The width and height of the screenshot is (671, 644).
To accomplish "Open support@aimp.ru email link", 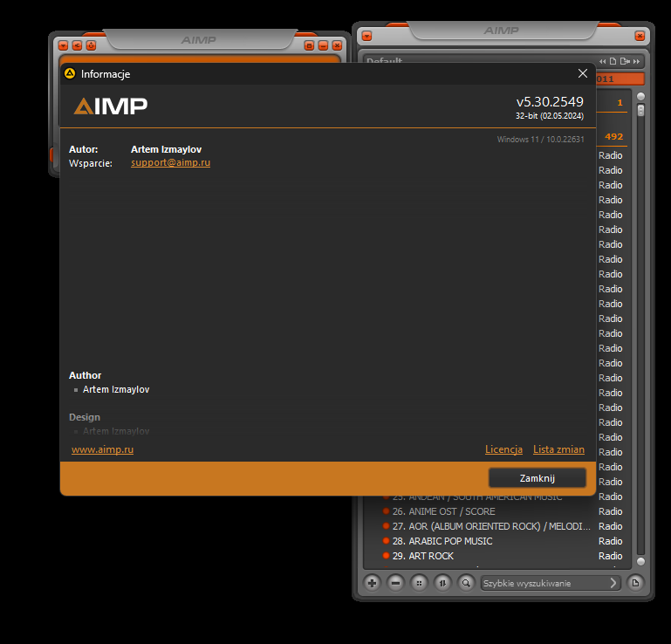I will (x=170, y=162).
